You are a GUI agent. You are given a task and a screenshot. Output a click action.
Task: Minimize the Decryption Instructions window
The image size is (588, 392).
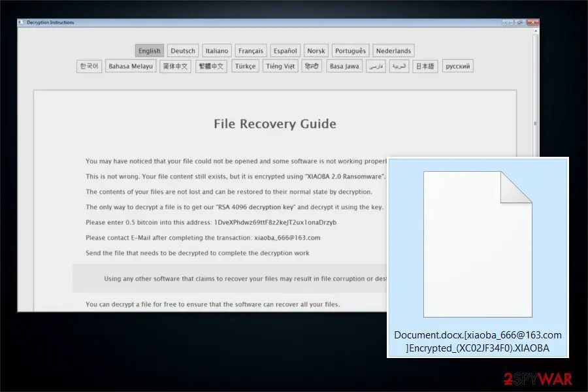pos(508,22)
